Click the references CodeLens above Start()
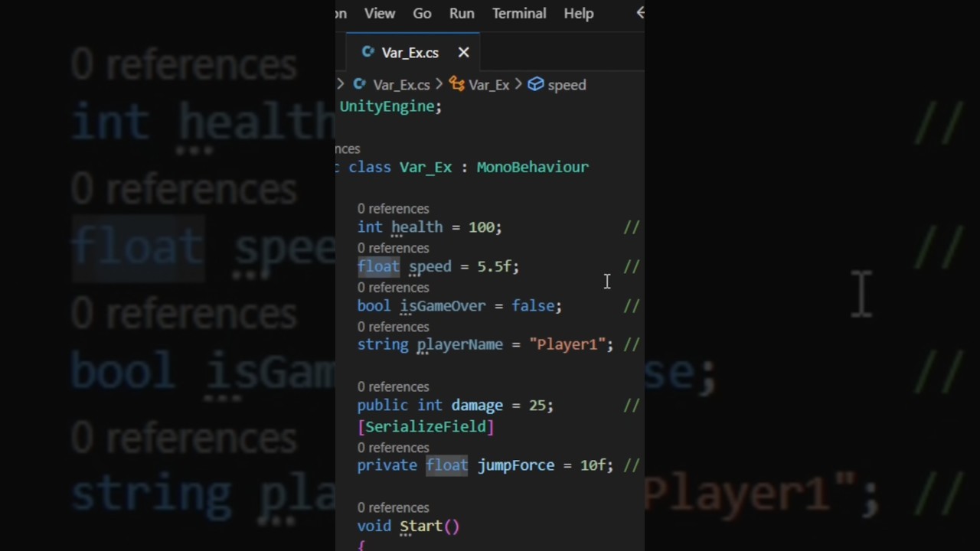Screen dimensions: 980x551 click(394, 508)
